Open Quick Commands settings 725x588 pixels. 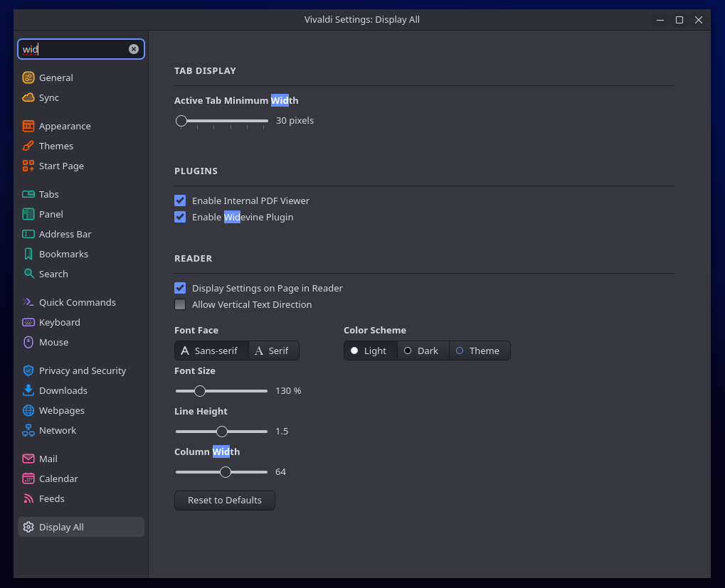[81, 303]
